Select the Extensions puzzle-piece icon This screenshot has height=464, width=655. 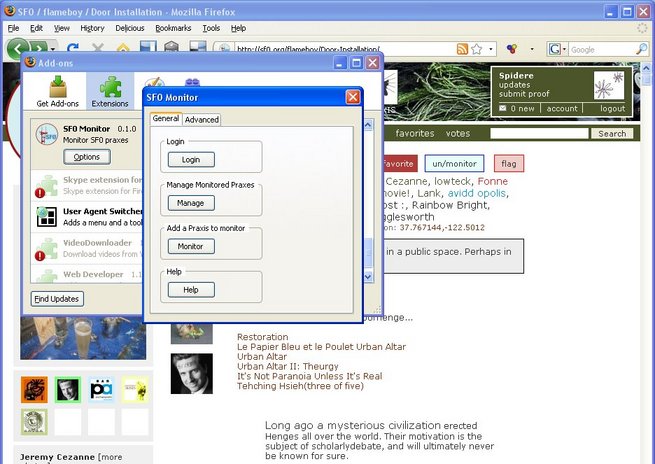pos(110,89)
